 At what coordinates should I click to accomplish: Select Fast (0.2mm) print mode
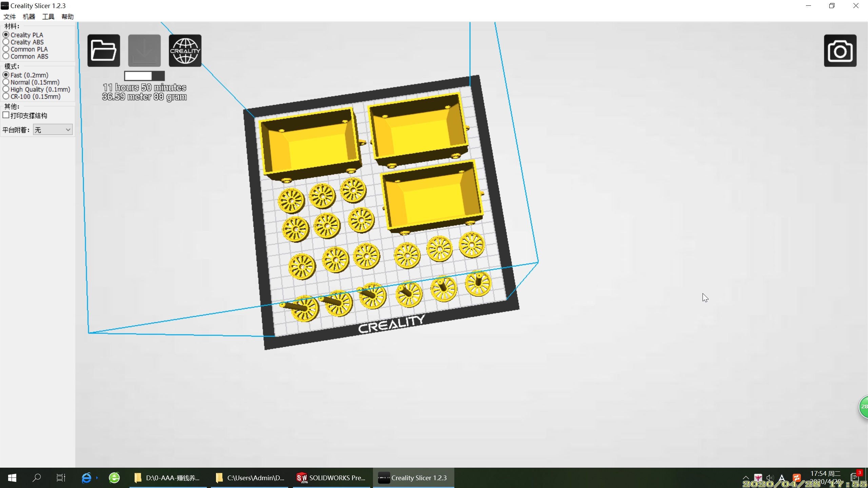pyautogui.click(x=26, y=75)
